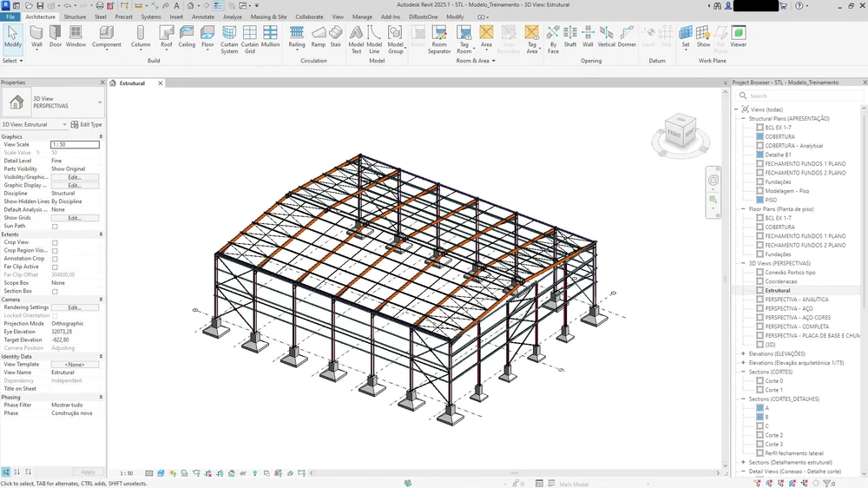Click the View Template <None> button
Viewport: 868px width, 488px height.
[x=75, y=365]
